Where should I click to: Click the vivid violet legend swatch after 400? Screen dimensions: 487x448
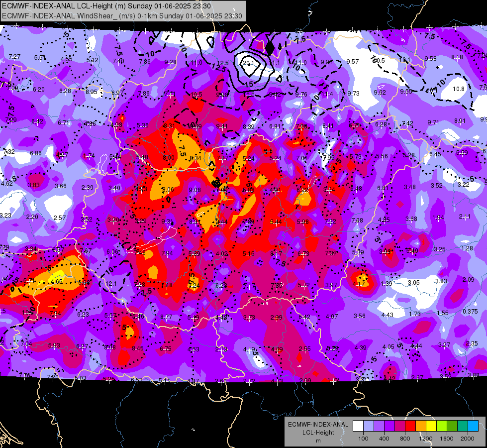390,426
